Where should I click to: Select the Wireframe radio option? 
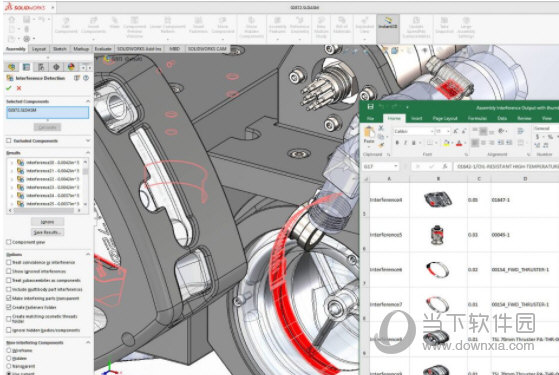pos(9,350)
